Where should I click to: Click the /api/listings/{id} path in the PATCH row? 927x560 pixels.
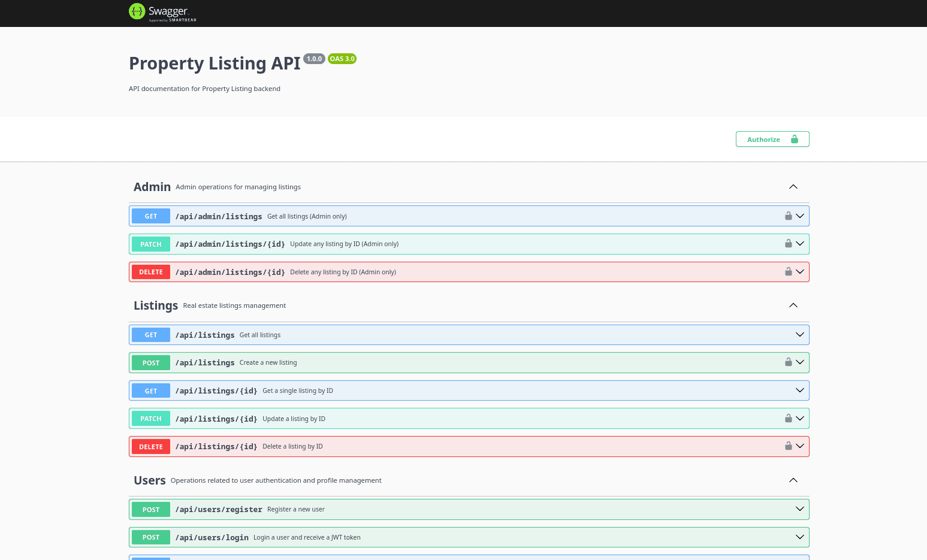216,419
